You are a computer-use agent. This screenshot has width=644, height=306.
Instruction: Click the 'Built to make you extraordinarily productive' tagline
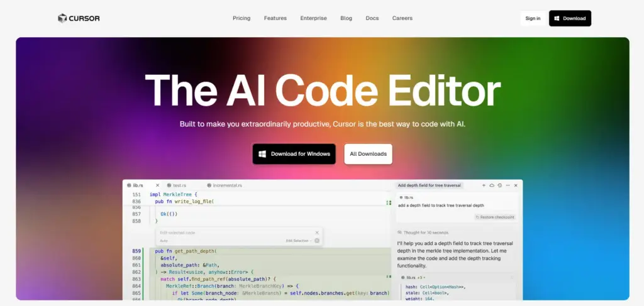pyautogui.click(x=323, y=124)
